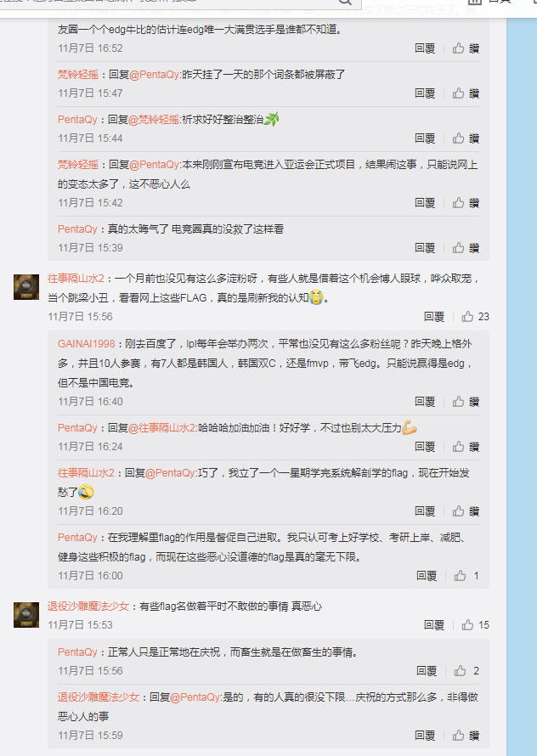This screenshot has width=537, height=756.
Task: Open GAINAI1998 user profile link
Action: tap(87, 344)
